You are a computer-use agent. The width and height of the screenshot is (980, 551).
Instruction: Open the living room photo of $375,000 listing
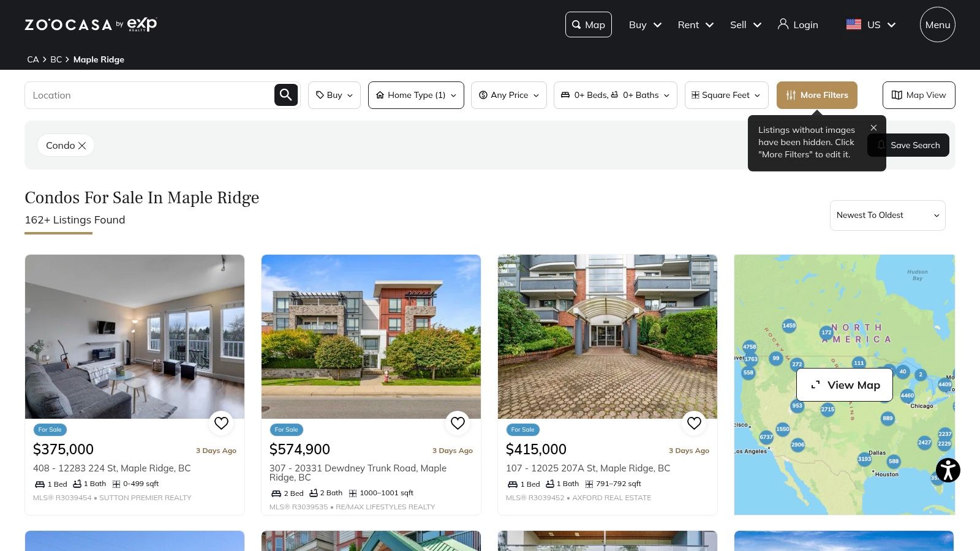pos(135,337)
